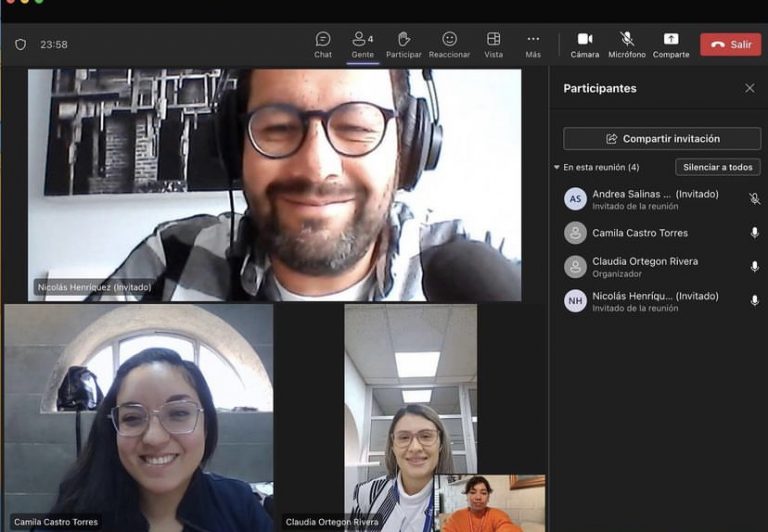
Task: Close the Participantes panel
Action: tap(750, 88)
